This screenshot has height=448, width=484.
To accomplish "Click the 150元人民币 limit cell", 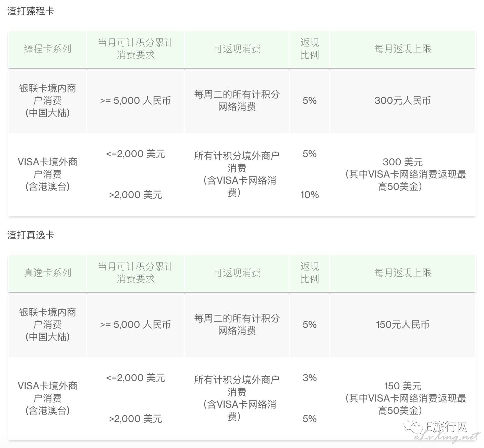I will click(403, 325).
